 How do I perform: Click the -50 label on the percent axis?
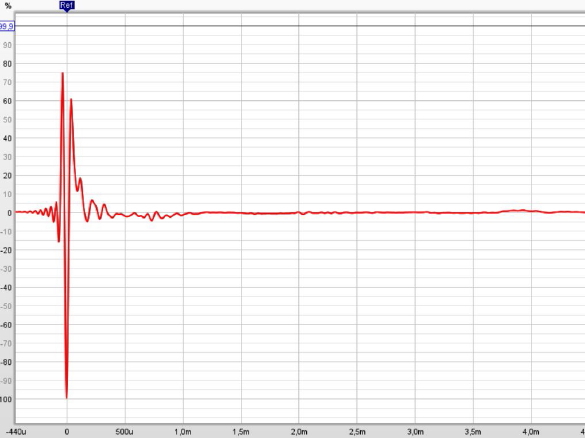pos(6,306)
